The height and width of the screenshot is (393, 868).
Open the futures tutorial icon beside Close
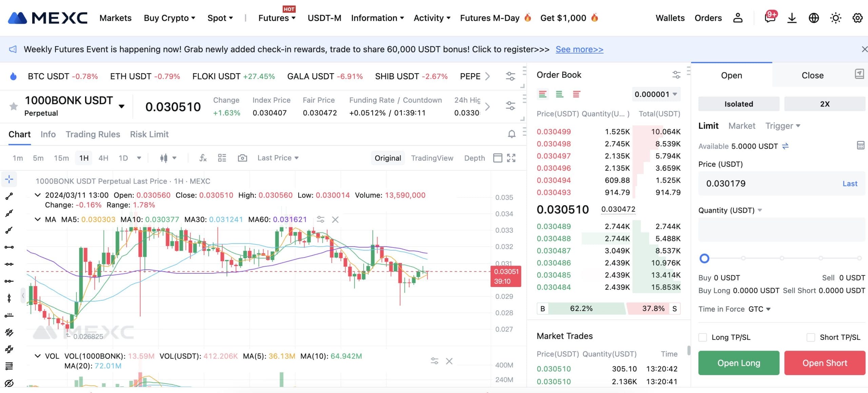click(859, 74)
